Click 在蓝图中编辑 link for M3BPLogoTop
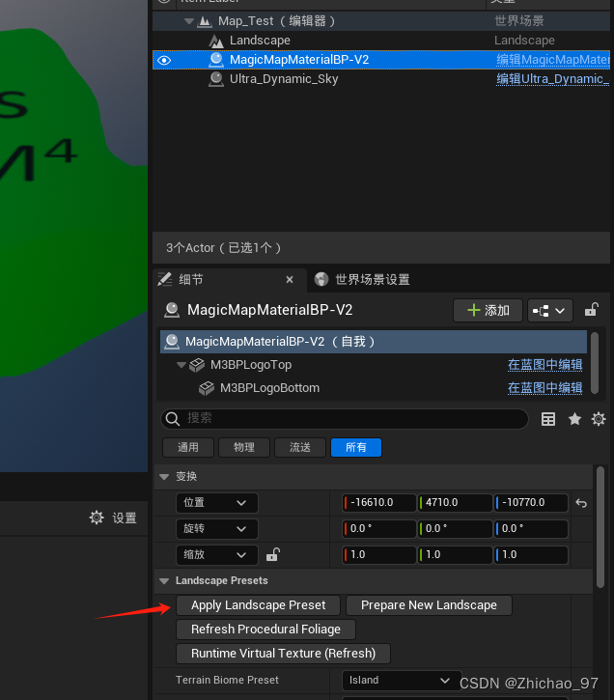This screenshot has height=700, width=614. [544, 365]
